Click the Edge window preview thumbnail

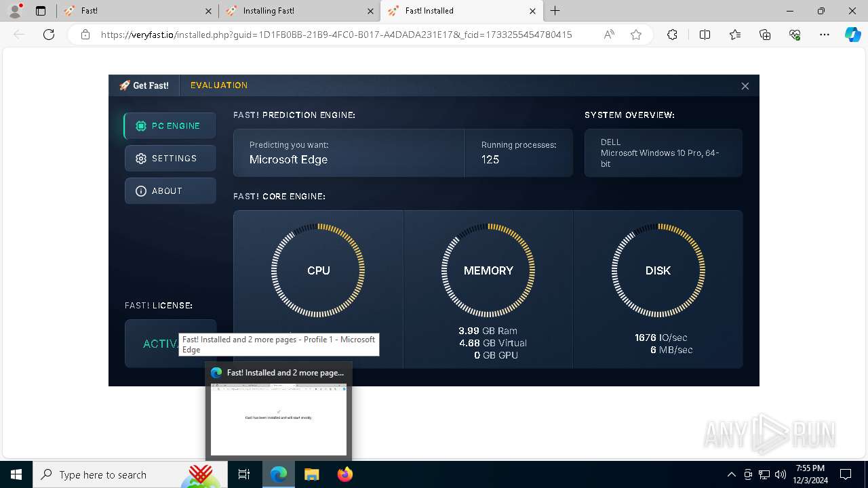click(x=279, y=420)
